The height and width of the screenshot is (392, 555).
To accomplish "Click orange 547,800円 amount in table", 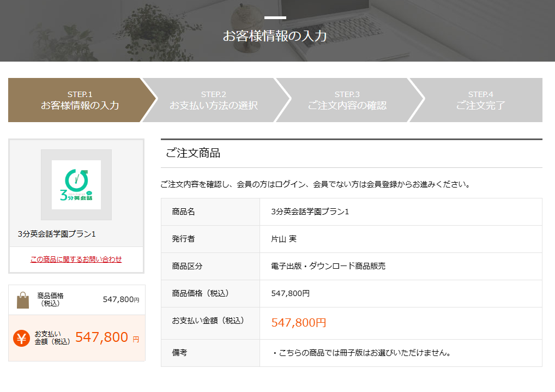I will [299, 323].
